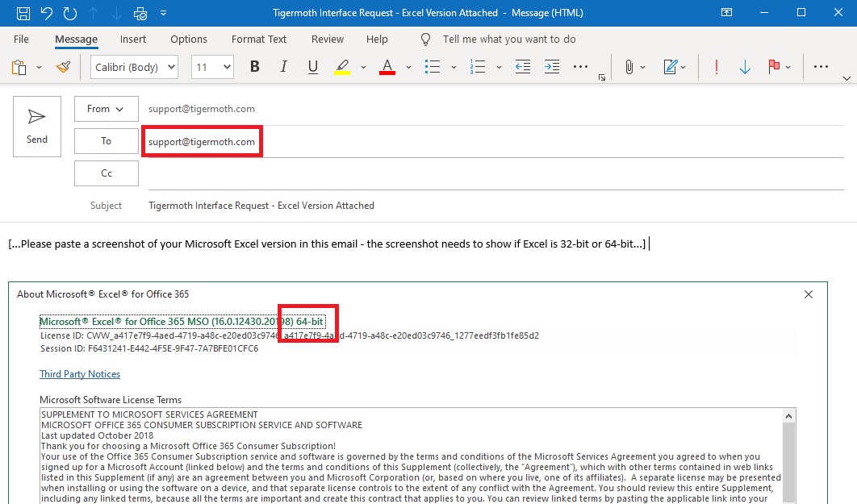Expand numbering style dropdown
This screenshot has width=857, height=504.
(x=499, y=67)
